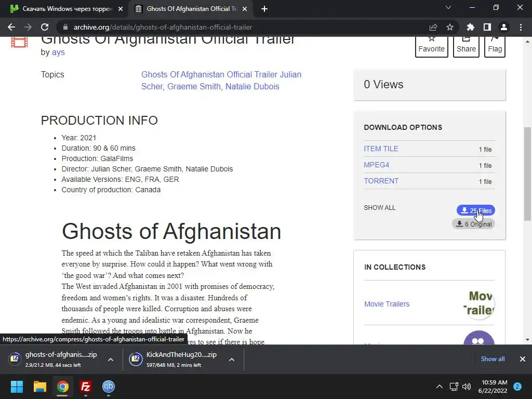Open qBittorrent from taskbar
Image resolution: width=532 pixels, height=399 pixels.
coord(109,387)
